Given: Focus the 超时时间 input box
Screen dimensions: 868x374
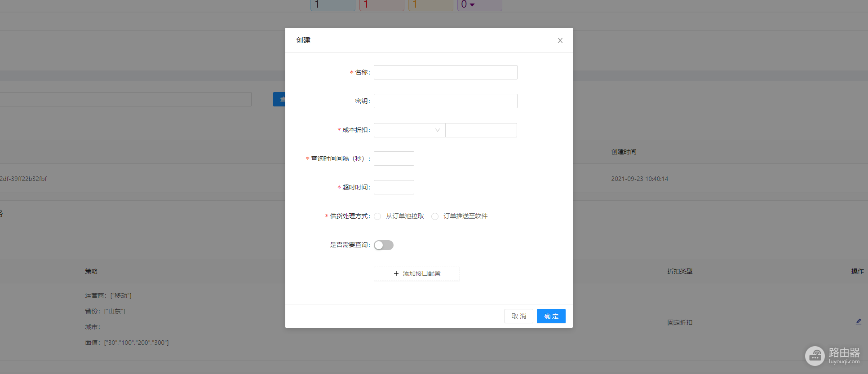Looking at the screenshot, I should click(x=394, y=187).
